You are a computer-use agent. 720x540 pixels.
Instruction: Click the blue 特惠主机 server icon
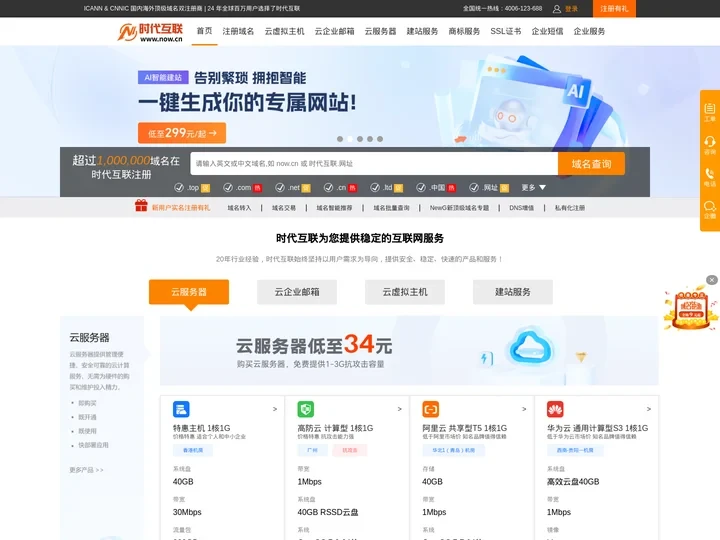pos(181,409)
